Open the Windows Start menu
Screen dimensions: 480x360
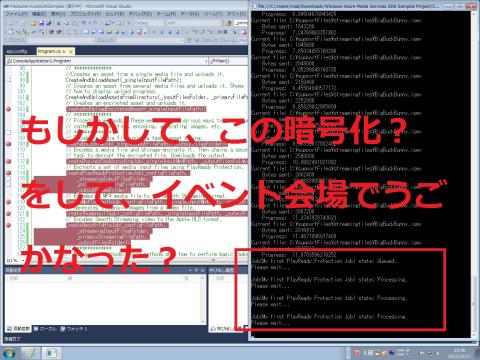[9, 353]
